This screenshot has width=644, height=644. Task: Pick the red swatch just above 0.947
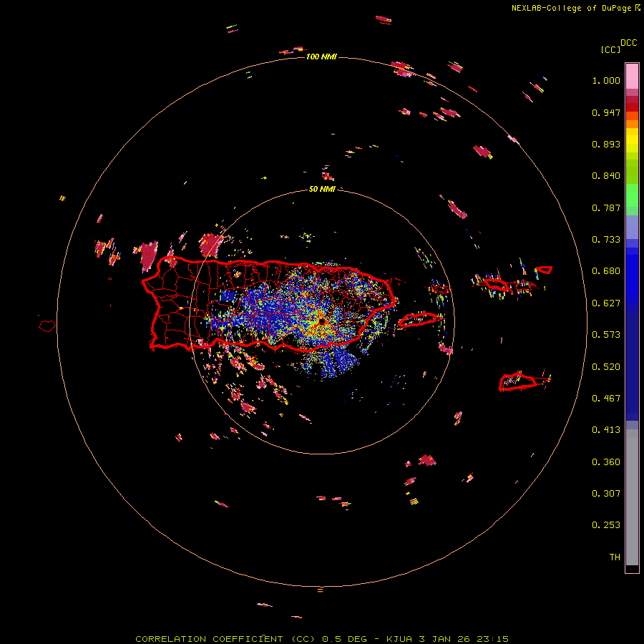(632, 107)
